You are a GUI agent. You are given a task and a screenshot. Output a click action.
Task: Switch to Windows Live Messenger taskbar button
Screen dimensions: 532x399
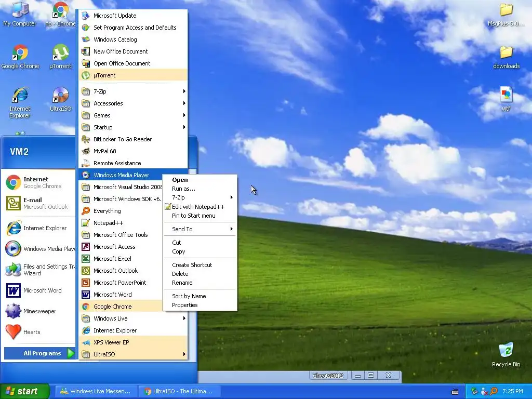pos(96,391)
